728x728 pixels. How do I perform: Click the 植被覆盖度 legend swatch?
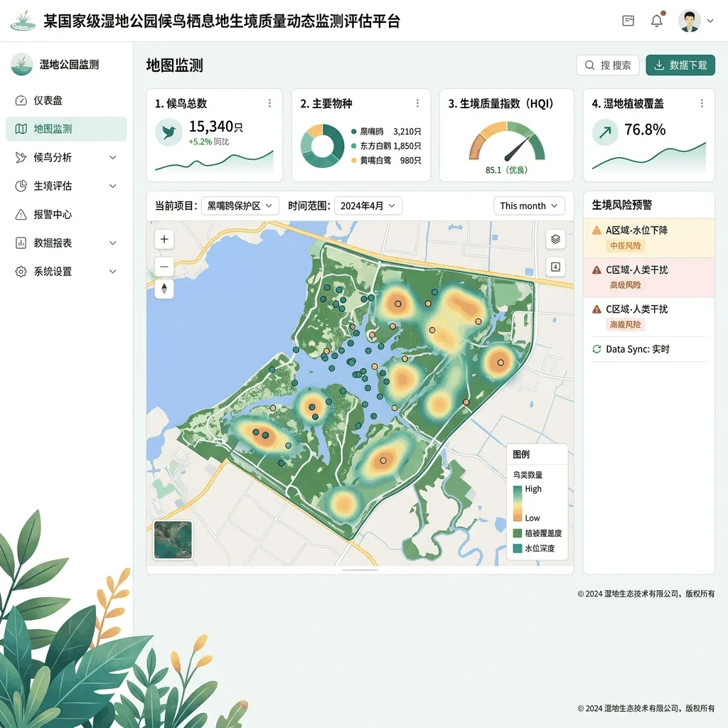[518, 533]
